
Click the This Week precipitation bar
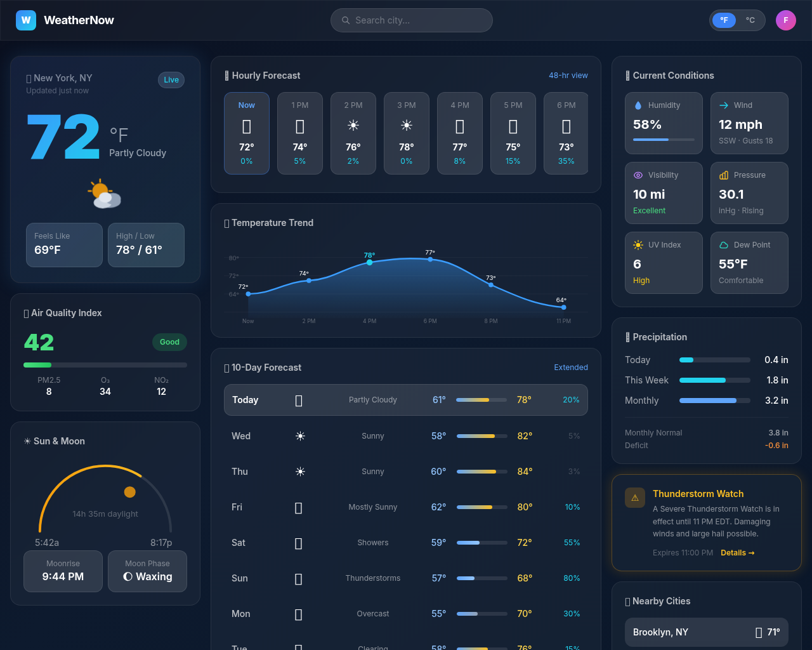point(715,380)
